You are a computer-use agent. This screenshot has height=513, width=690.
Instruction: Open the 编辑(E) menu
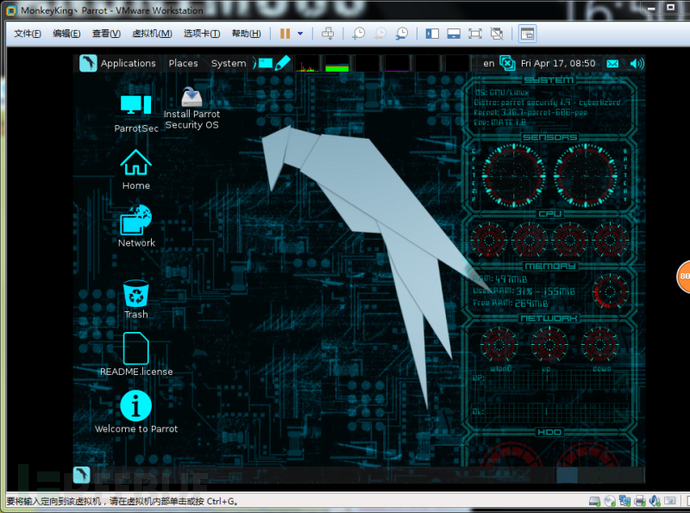66,33
